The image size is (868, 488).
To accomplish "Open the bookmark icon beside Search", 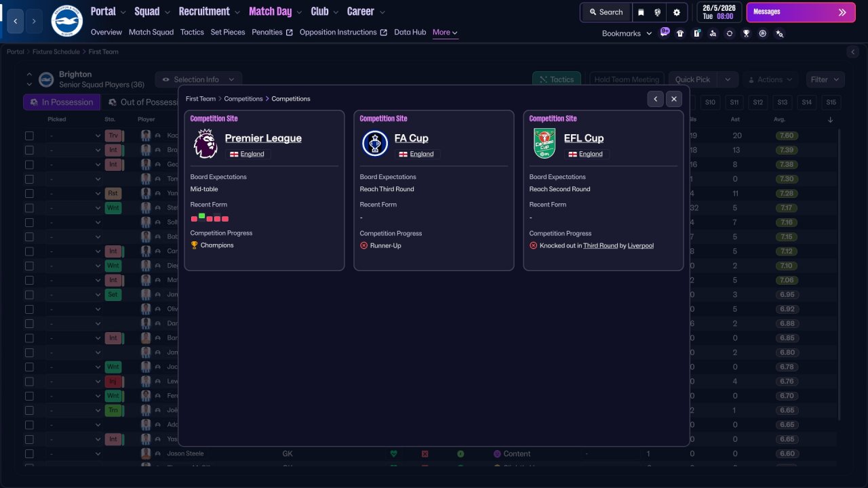I will coord(641,12).
